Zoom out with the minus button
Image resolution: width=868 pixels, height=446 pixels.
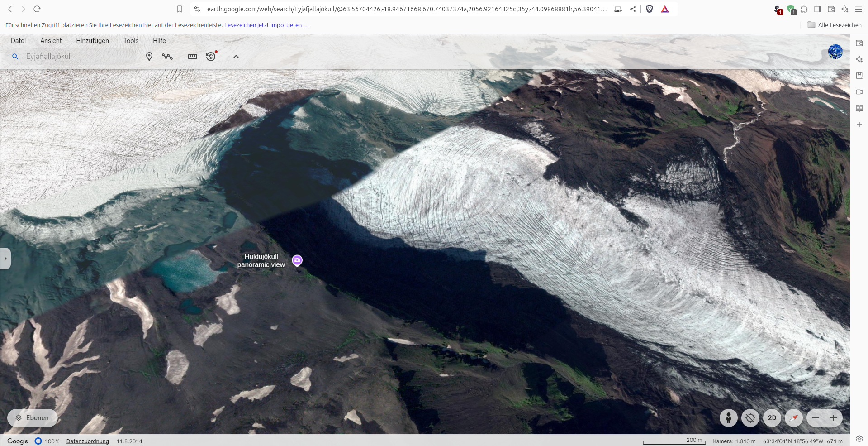(816, 418)
